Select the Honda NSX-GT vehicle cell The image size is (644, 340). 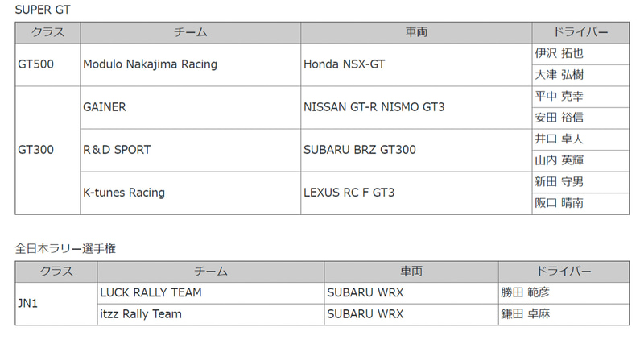(345, 64)
